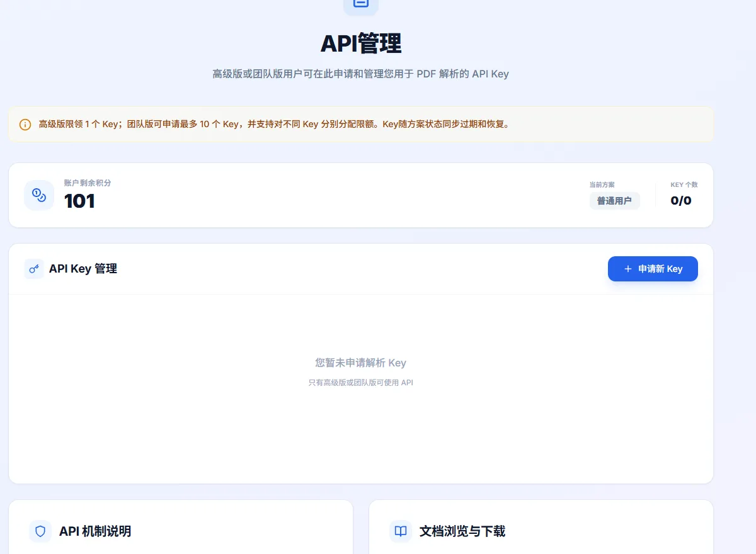The height and width of the screenshot is (554, 756).
Task: Click the API Key 管理 section heading
Action: click(83, 269)
